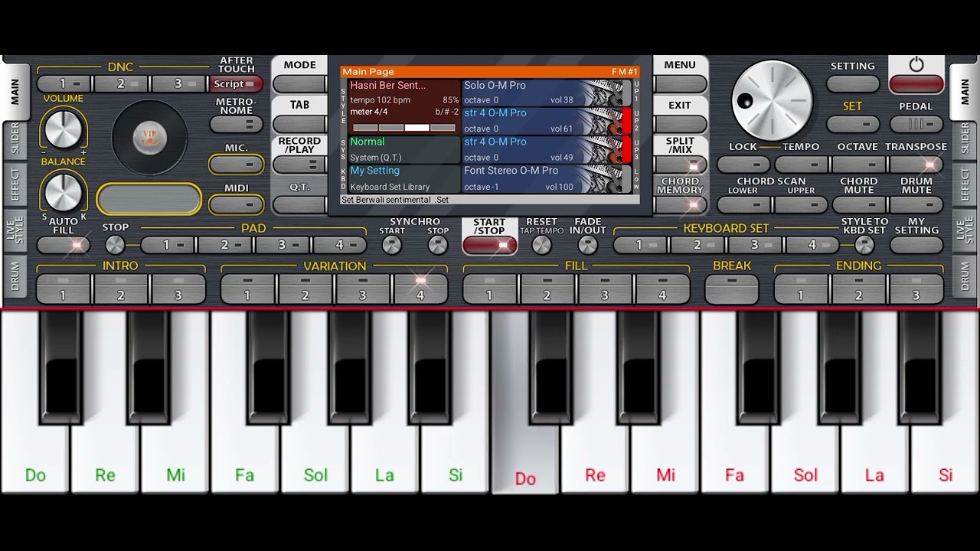The width and height of the screenshot is (980, 551).
Task: Click the Break button
Action: (x=732, y=289)
